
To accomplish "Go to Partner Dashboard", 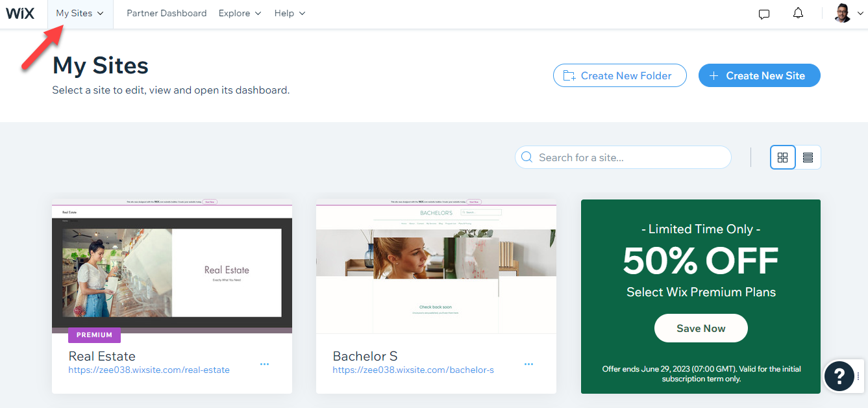I will tap(166, 13).
